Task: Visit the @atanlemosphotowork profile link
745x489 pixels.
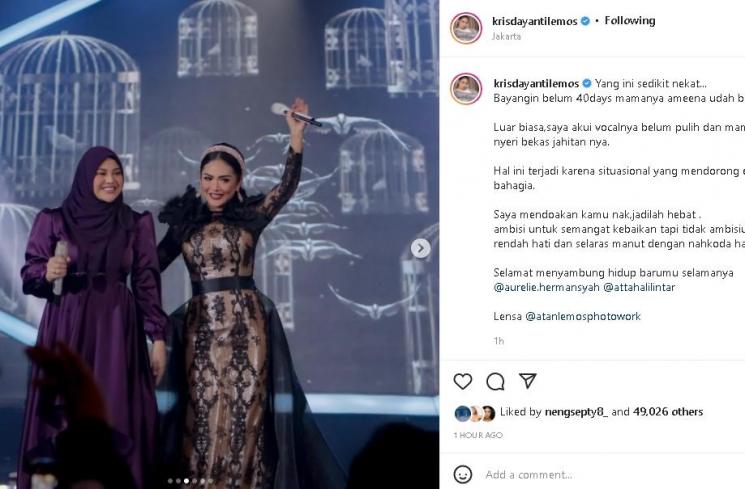Action: (x=583, y=316)
